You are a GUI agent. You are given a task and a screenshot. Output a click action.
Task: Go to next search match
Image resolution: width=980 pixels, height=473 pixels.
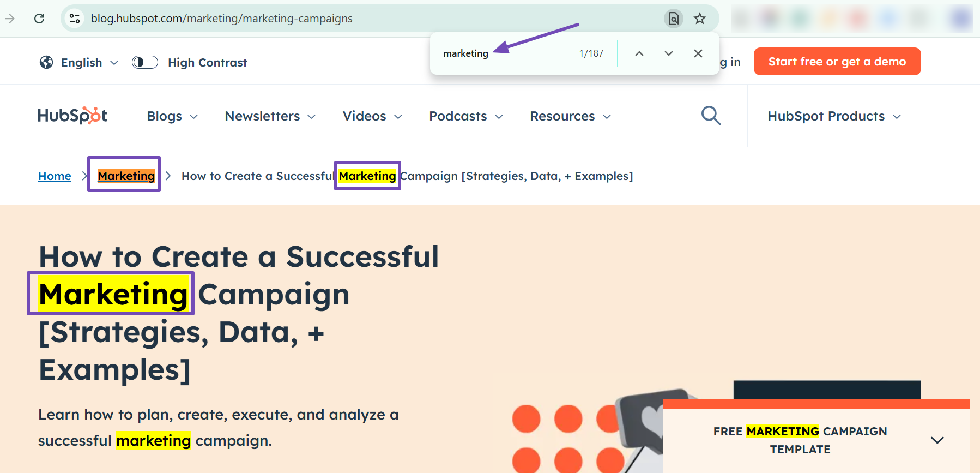(669, 53)
